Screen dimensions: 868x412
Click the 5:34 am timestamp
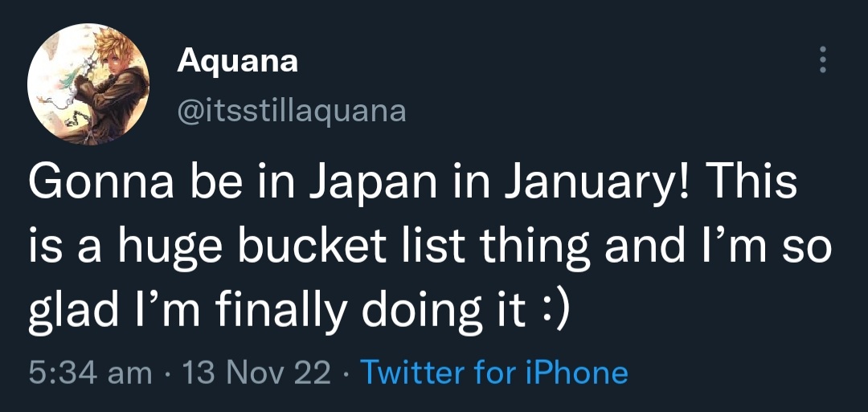pyautogui.click(x=90, y=373)
